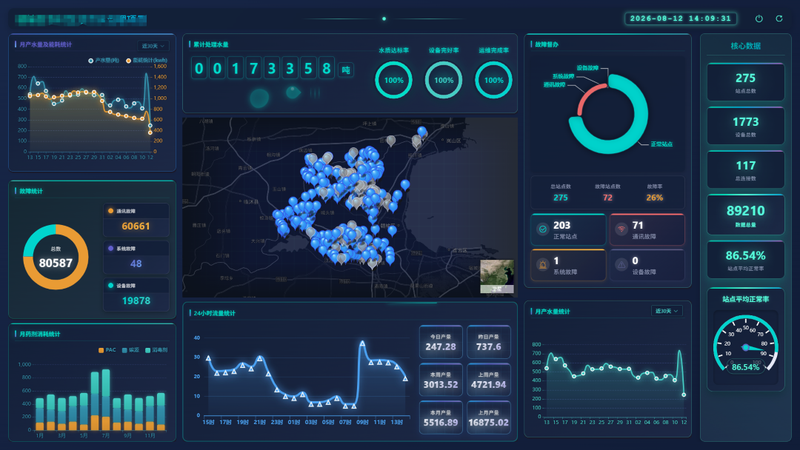Click the 故障统计 panel title
This screenshot has width=800, height=450.
[x=31, y=191]
